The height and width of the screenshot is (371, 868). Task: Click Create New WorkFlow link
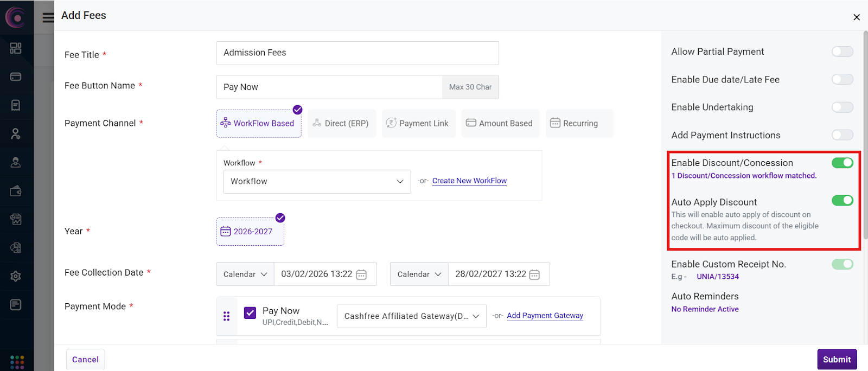pos(469,181)
